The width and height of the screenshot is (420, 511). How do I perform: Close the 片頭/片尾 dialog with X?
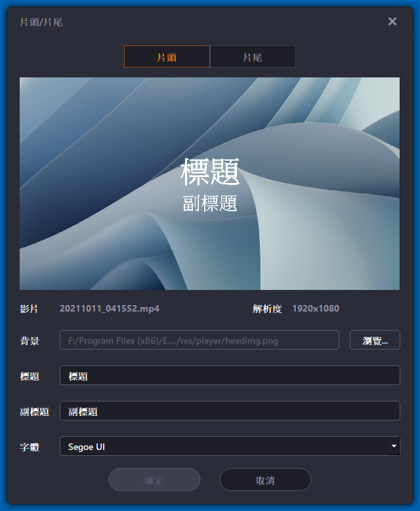[392, 22]
